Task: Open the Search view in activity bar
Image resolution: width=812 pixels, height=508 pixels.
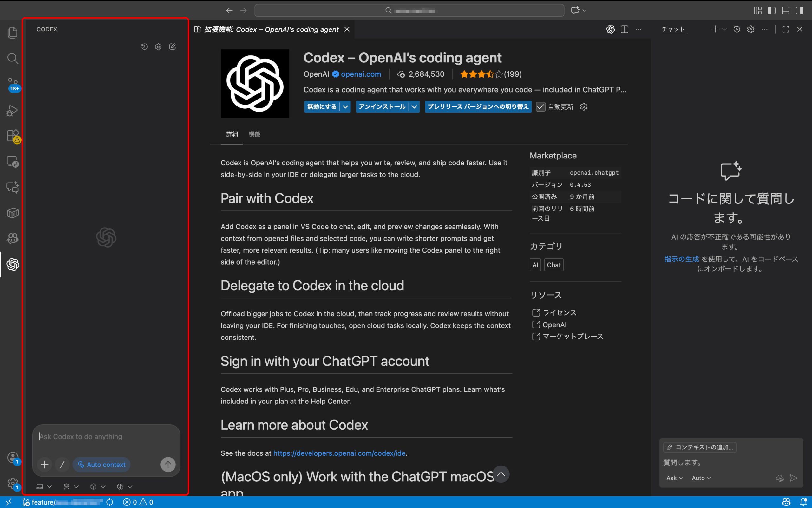Action: (13, 58)
